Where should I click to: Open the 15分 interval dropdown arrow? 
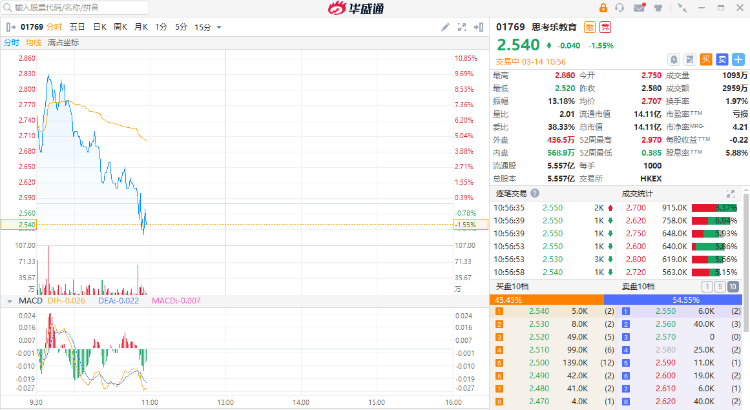(218, 26)
